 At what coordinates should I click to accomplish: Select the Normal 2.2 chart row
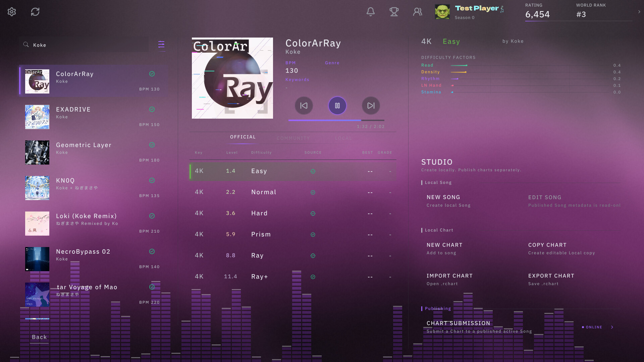pos(293,192)
